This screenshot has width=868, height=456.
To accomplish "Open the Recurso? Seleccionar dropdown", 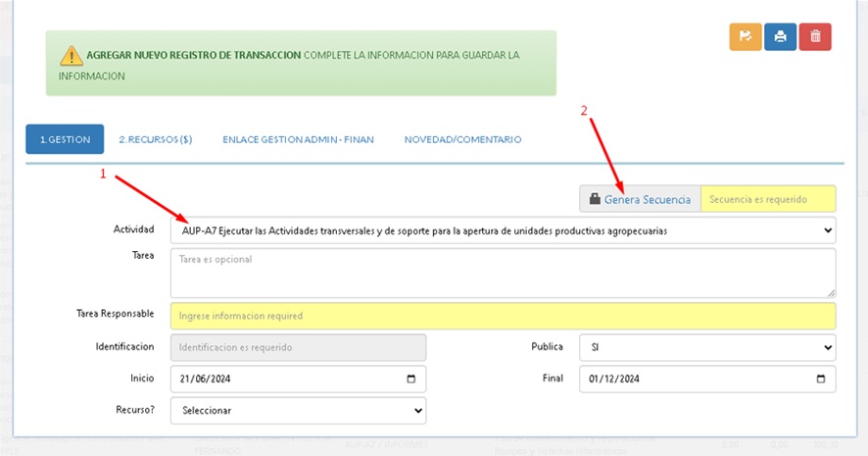I will 299,411.
